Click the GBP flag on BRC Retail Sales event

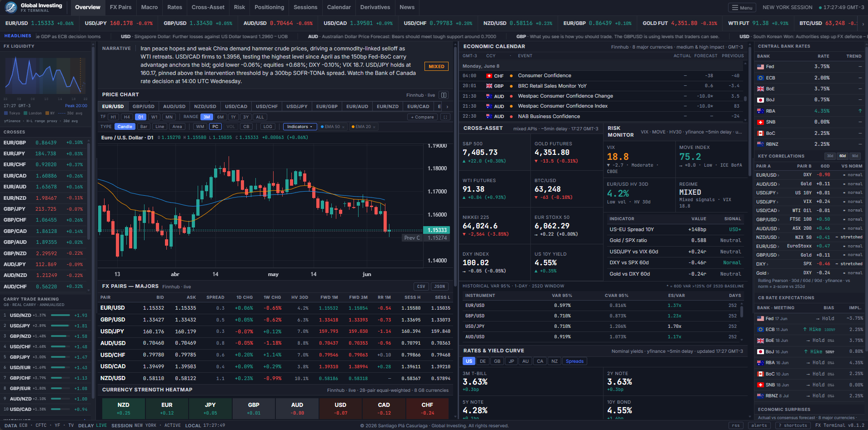tap(489, 86)
